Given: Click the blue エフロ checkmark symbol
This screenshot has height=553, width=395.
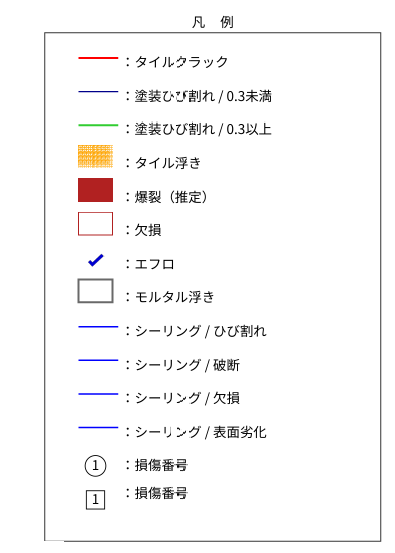Looking at the screenshot, I should (x=96, y=260).
